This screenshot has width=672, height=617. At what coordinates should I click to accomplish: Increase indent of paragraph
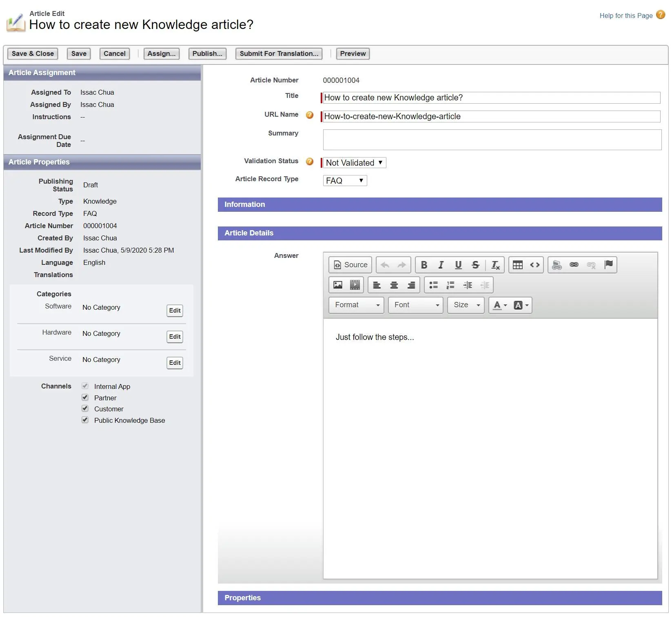pyautogui.click(x=468, y=285)
